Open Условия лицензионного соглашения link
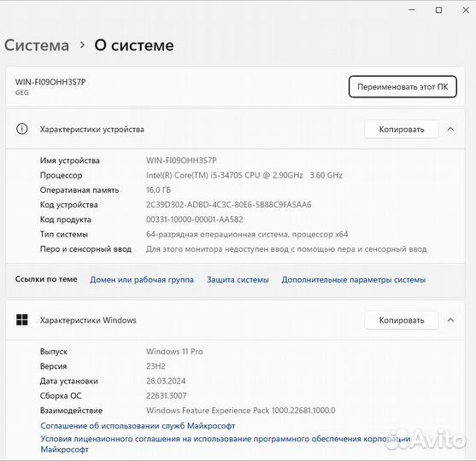The width and height of the screenshot is (476, 461). coord(226,444)
